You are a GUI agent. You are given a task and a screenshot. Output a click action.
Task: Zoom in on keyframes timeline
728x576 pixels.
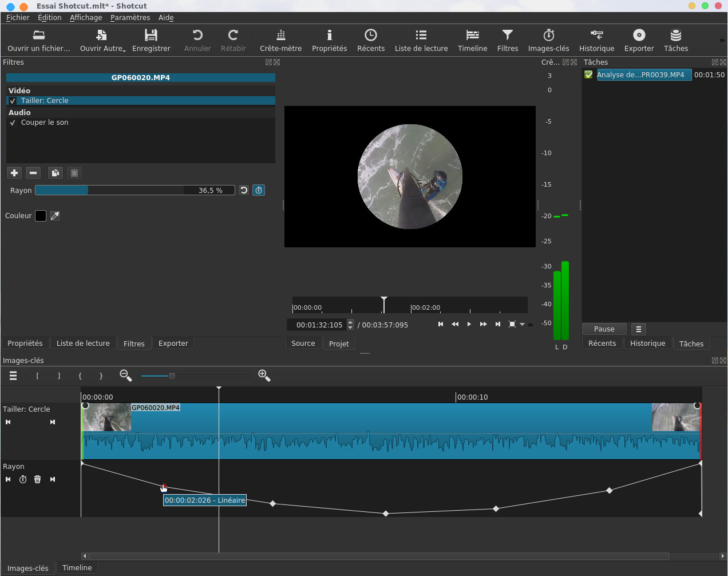264,376
